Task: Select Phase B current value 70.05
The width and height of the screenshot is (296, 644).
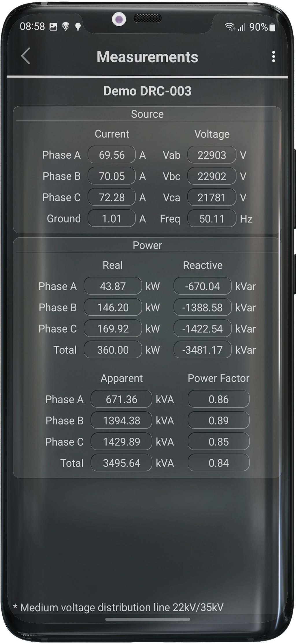Action: click(112, 176)
